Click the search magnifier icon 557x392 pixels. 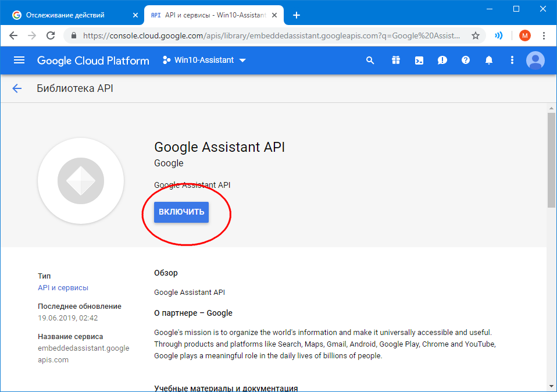coord(370,60)
